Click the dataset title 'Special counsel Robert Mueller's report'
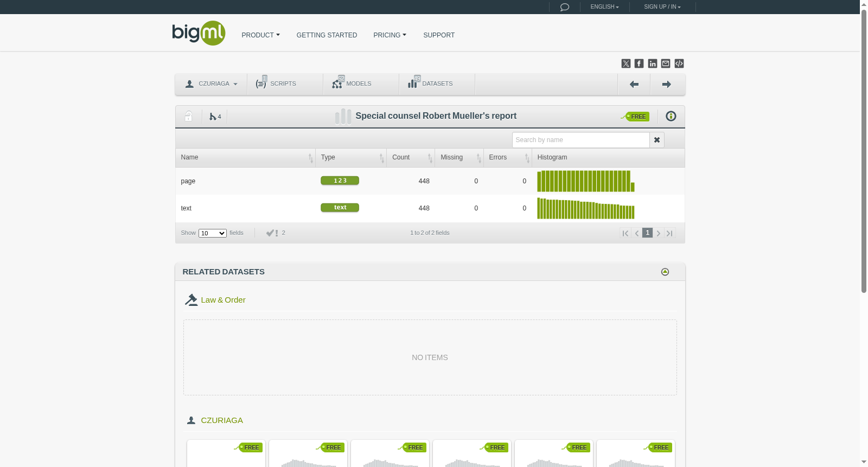The image size is (868, 467). (436, 116)
